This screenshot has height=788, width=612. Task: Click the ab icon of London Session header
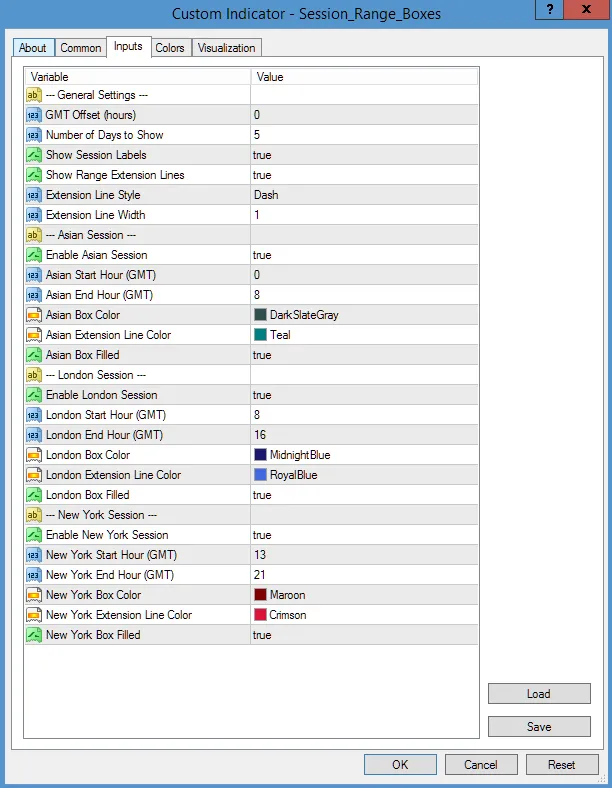(34, 375)
